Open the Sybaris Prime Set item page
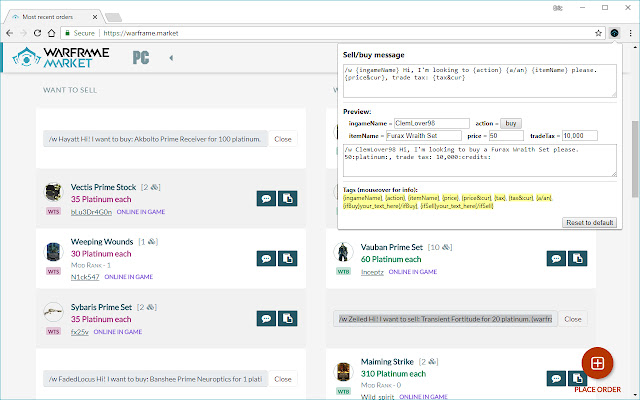Viewport: 640px width, 400px height. click(101, 307)
